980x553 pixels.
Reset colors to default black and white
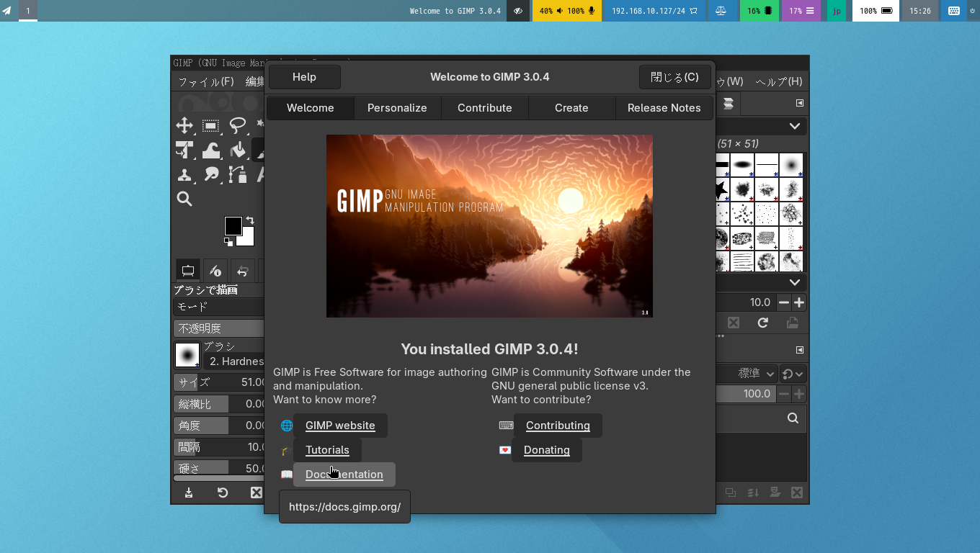[x=228, y=242]
